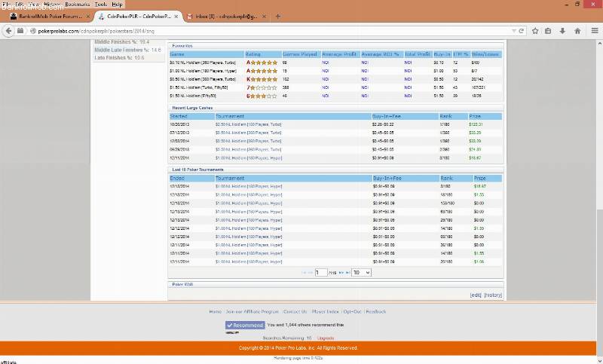The image size is (603, 364).
Task: Select Middle Late Finishes % sidebar stat
Action: coord(127,50)
